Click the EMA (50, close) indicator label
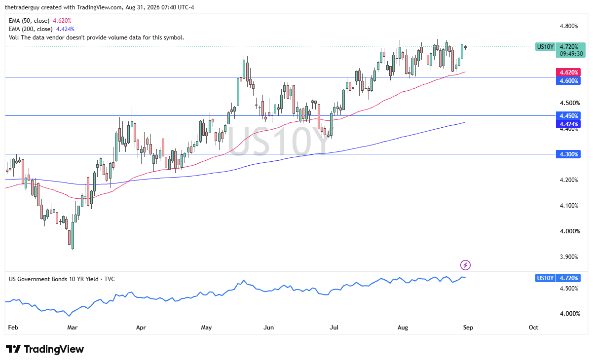Screen dimensions: 593x364 pyautogui.click(x=30, y=21)
